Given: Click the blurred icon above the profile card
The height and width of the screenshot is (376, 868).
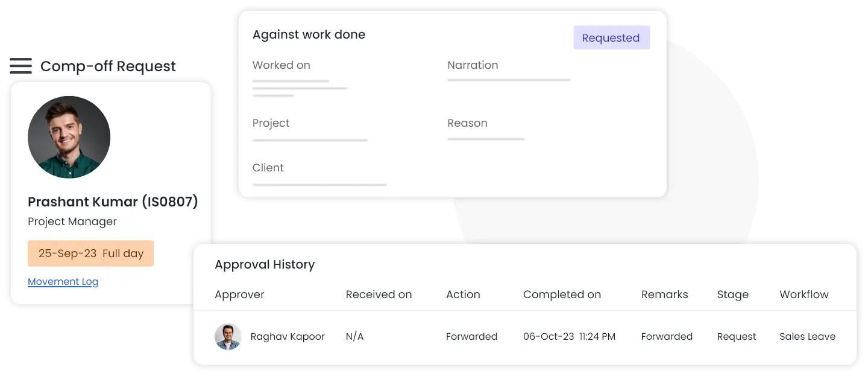Looking at the screenshot, I should point(20,66).
